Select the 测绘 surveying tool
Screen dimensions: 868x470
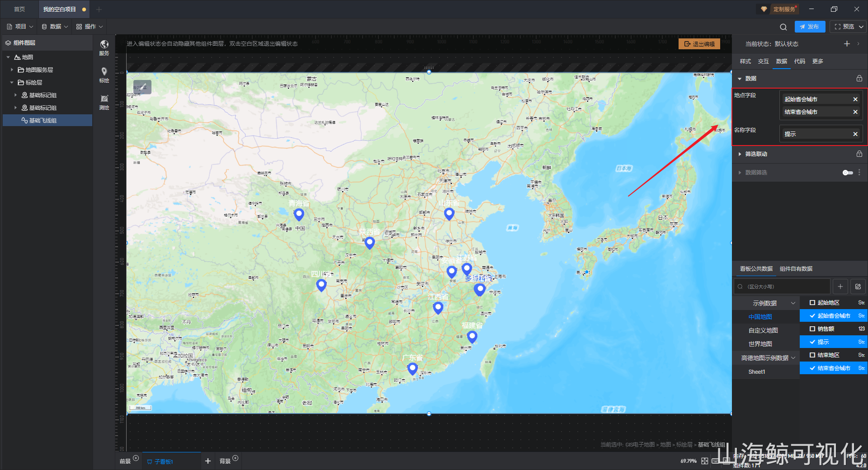tap(104, 102)
